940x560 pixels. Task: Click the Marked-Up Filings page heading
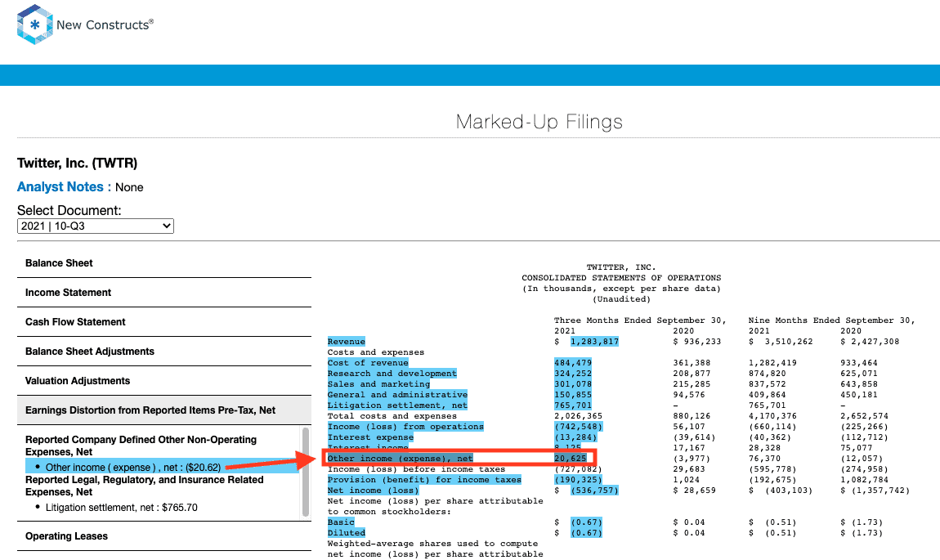539,123
